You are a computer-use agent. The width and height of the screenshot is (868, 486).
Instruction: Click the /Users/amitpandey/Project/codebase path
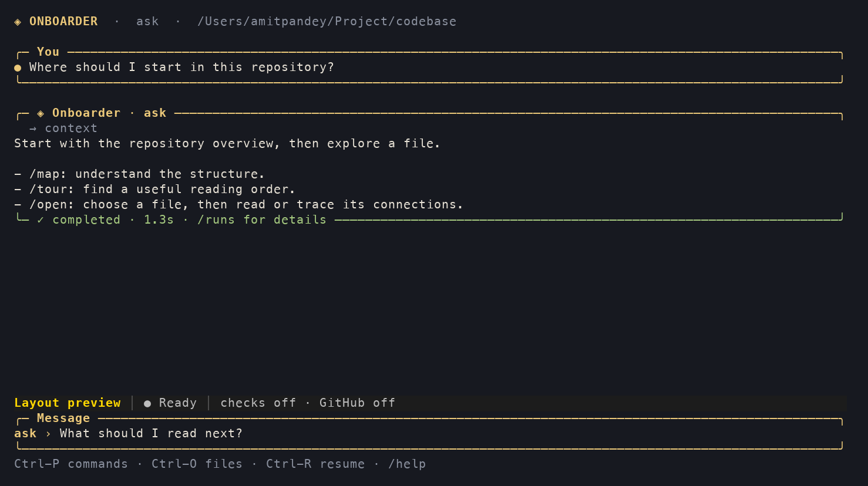click(x=327, y=21)
